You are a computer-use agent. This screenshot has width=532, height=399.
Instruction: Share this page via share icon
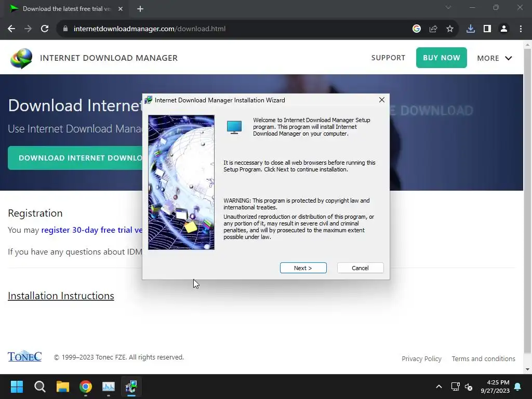click(x=433, y=29)
